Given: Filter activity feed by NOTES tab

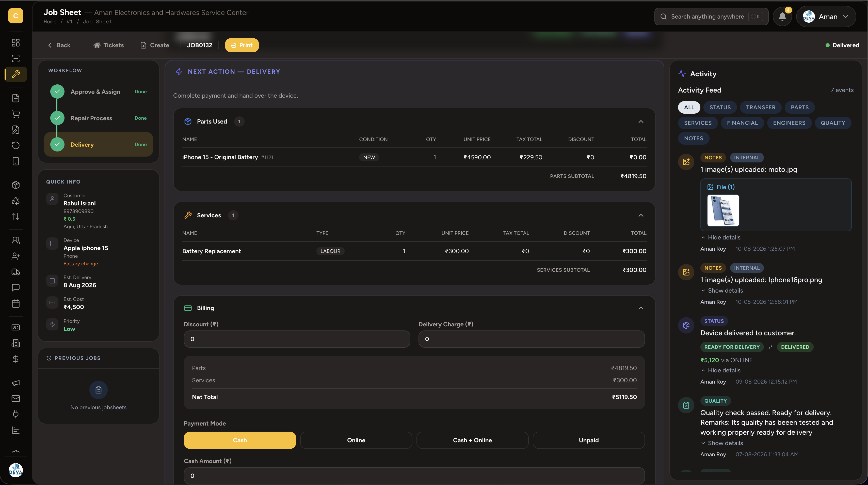Looking at the screenshot, I should [x=693, y=138].
